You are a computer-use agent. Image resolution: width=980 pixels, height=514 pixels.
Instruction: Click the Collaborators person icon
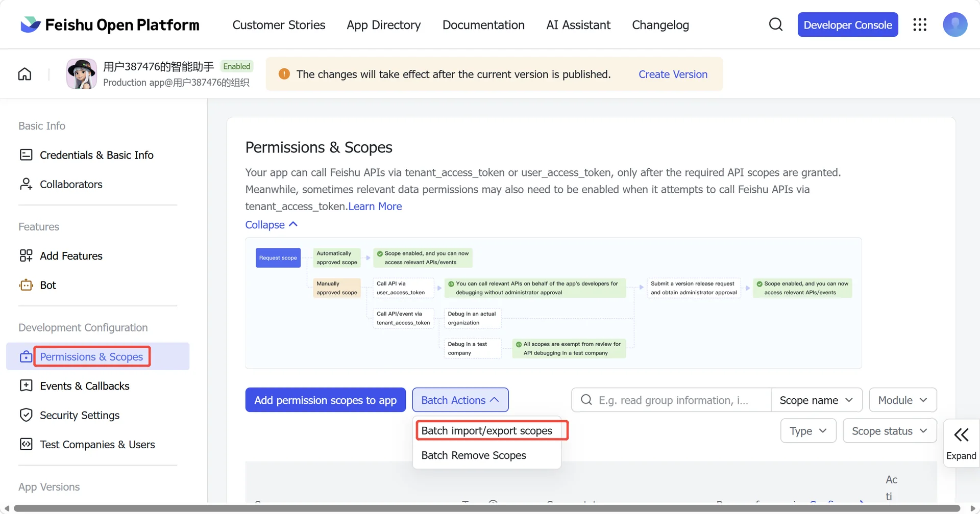point(26,184)
